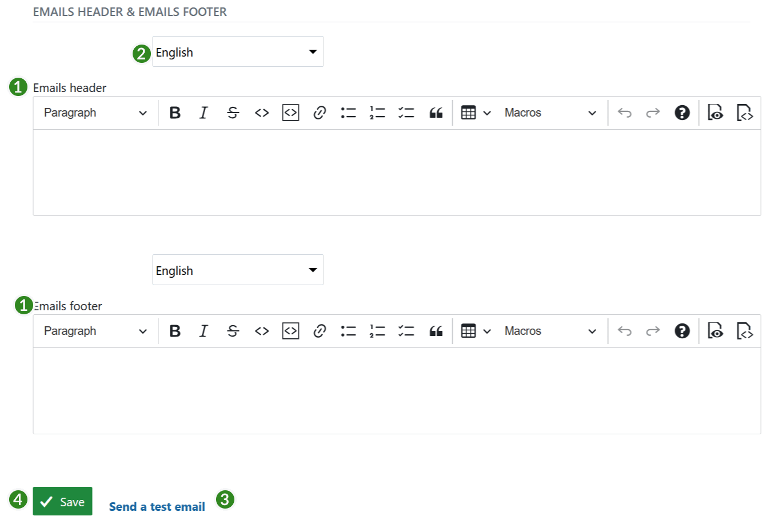Insert a numbered list in Emails header

point(377,113)
